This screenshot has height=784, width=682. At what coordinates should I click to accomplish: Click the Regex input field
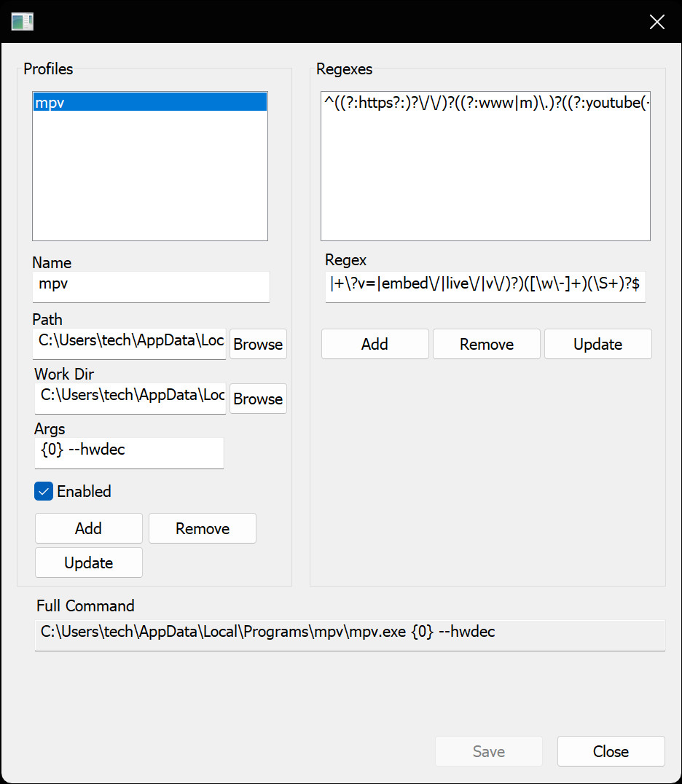(x=485, y=286)
